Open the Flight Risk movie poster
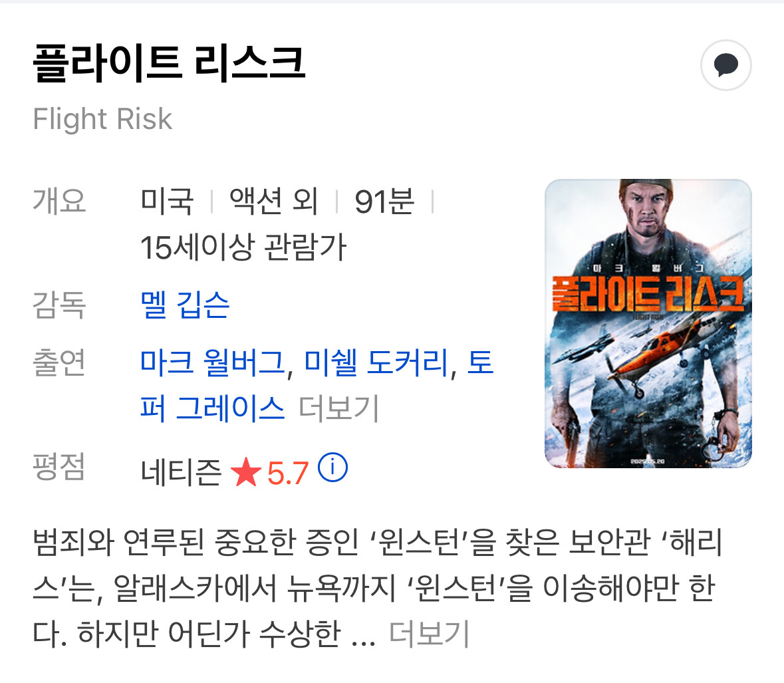 [x=648, y=323]
